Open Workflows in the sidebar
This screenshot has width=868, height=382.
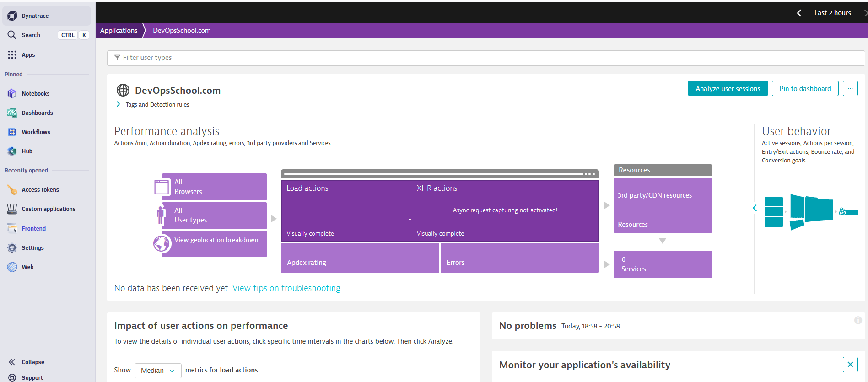pyautogui.click(x=36, y=132)
